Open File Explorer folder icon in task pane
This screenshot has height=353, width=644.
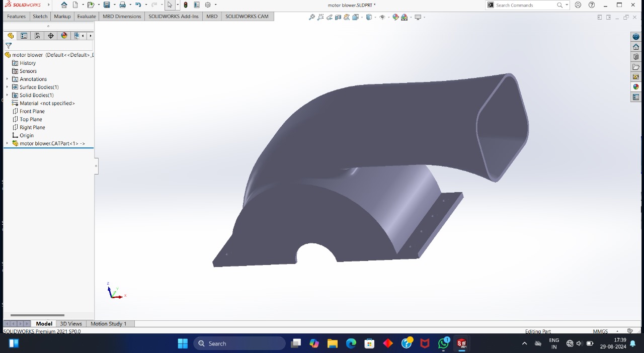click(636, 67)
